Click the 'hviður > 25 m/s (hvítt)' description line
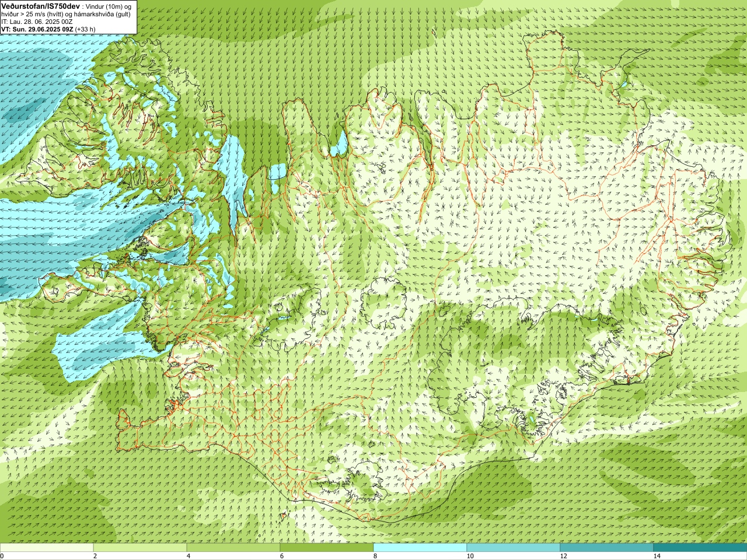Image resolution: width=747 pixels, height=560 pixels. [x=66, y=14]
